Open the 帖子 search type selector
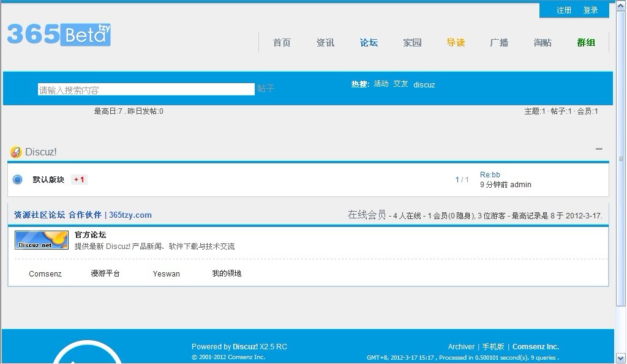Viewport: 627px width, 364px height. (266, 88)
